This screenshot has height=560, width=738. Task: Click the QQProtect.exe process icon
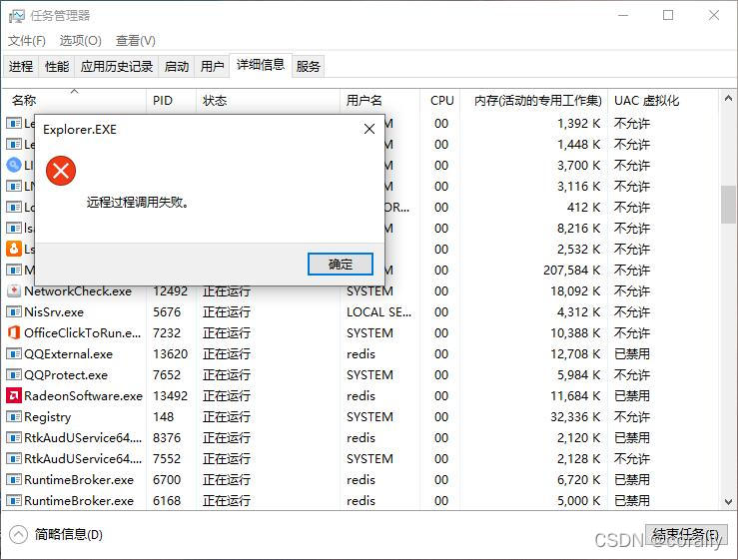14,374
